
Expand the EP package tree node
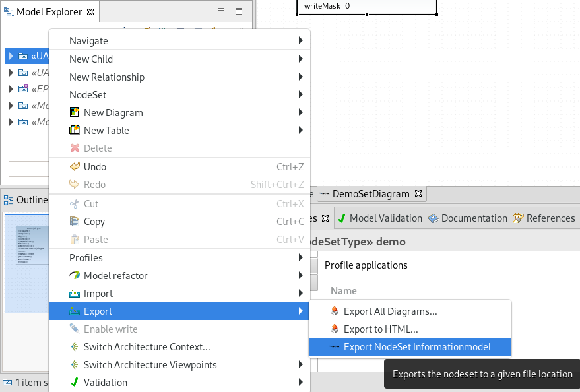tap(11, 89)
